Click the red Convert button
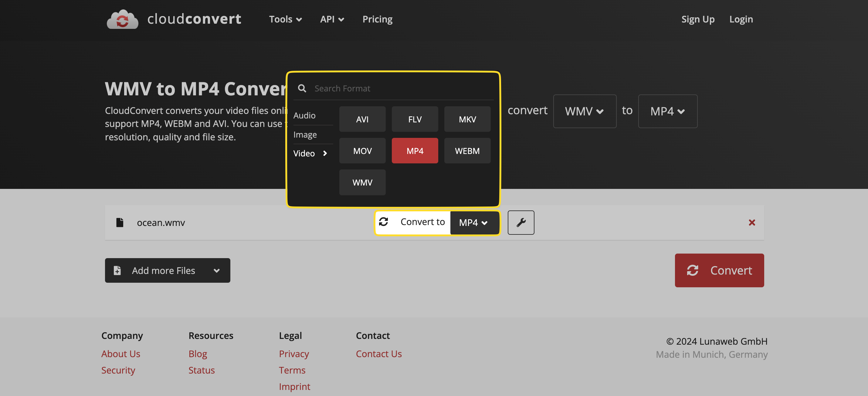This screenshot has height=396, width=868. pos(719,270)
